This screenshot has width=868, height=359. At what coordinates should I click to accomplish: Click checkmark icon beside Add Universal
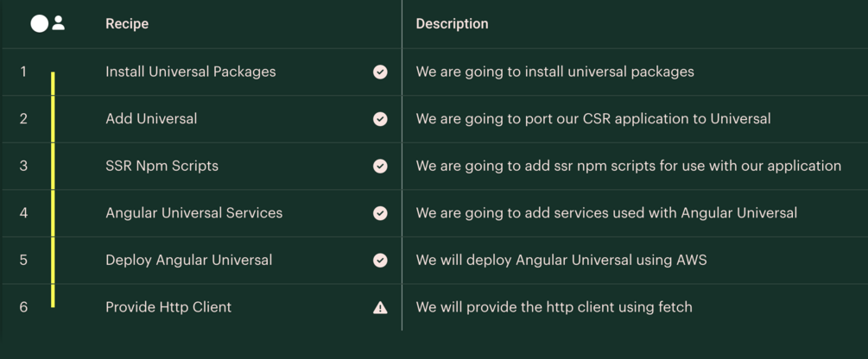coord(380,119)
